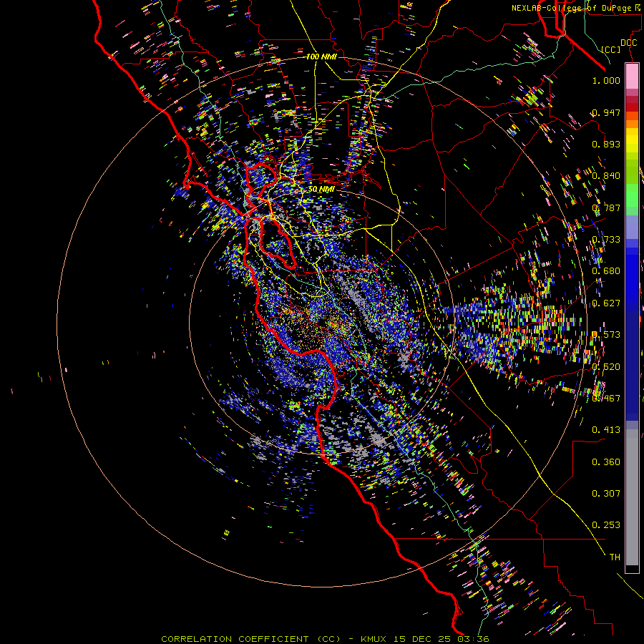Select the KMUX station identifier
This screenshot has height=644, width=644.
coord(375,639)
